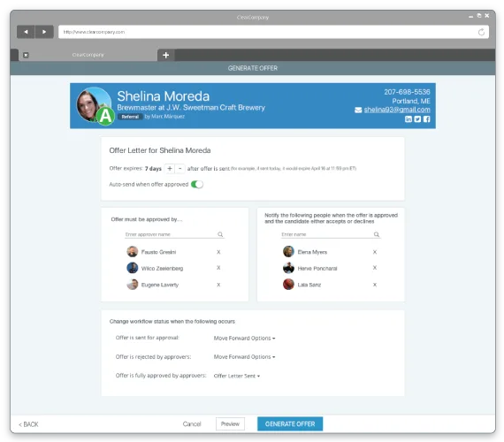
Task: Click 'by Marc Márquez' referrer text
Action: (164, 117)
